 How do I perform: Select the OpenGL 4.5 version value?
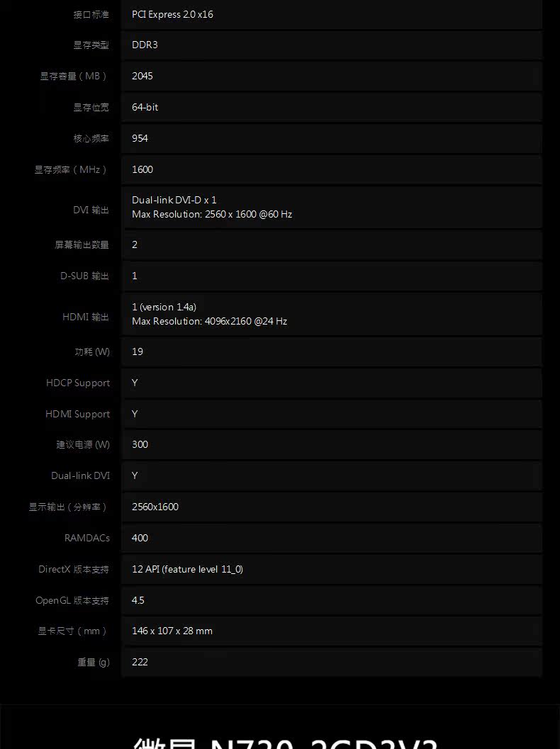138,600
